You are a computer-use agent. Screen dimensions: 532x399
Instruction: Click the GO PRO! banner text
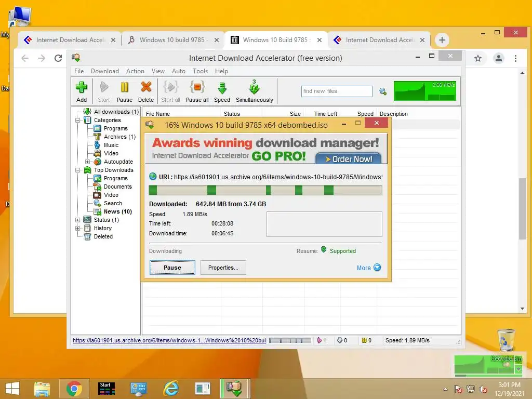click(279, 156)
